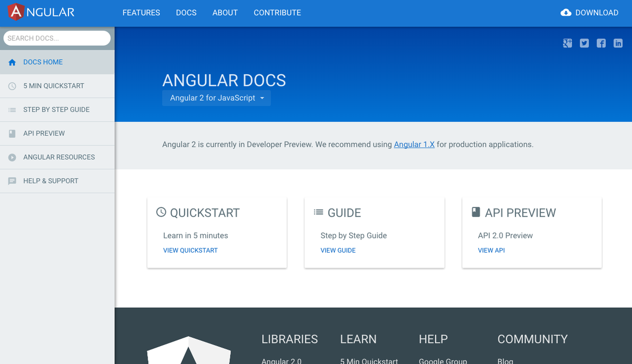Click the clock icon in Quickstart card
This screenshot has width=632, height=364.
(x=161, y=212)
